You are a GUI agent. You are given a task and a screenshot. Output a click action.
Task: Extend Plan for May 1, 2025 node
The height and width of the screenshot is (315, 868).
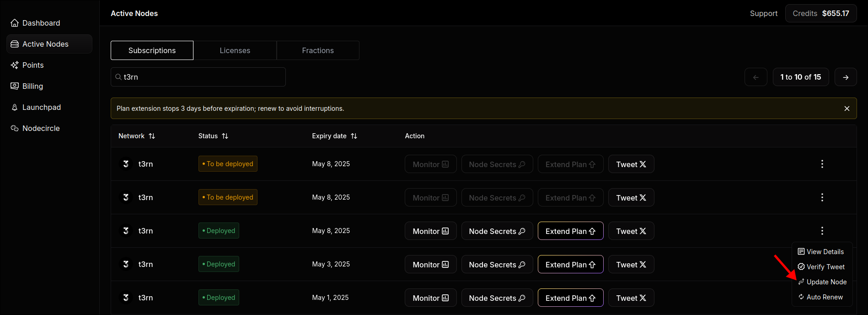pyautogui.click(x=571, y=298)
